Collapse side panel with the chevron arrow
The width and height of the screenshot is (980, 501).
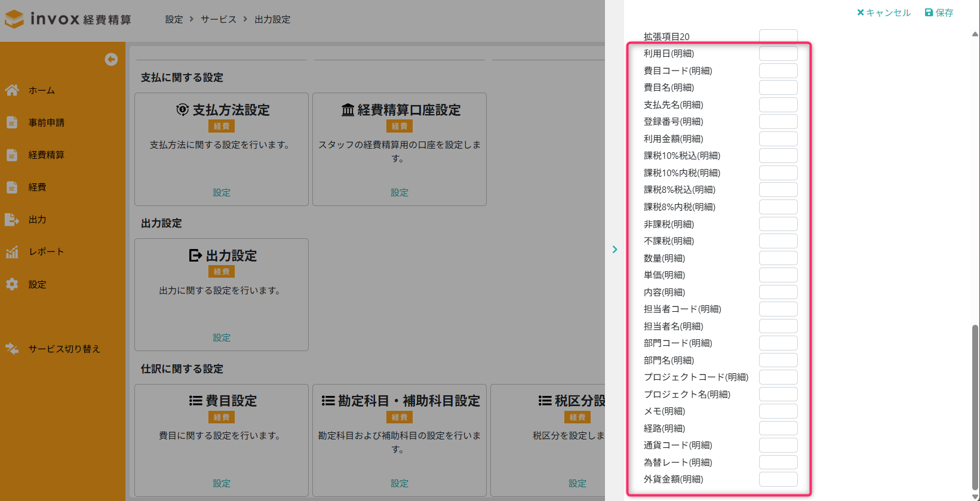[615, 250]
